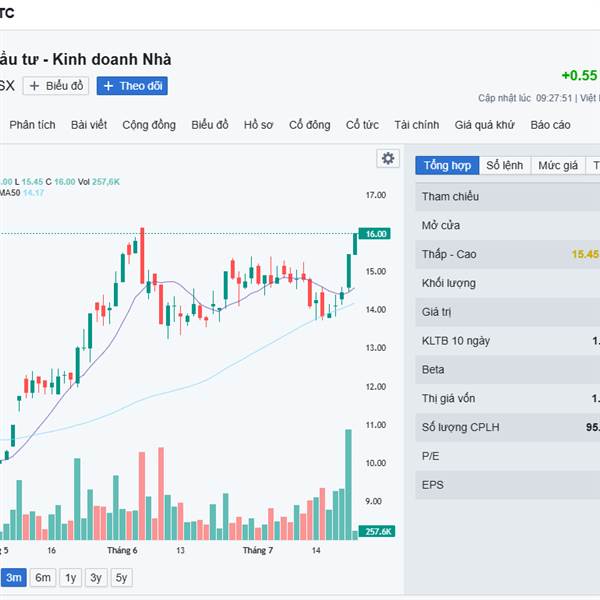Click the Mở cửa row

coord(508,225)
